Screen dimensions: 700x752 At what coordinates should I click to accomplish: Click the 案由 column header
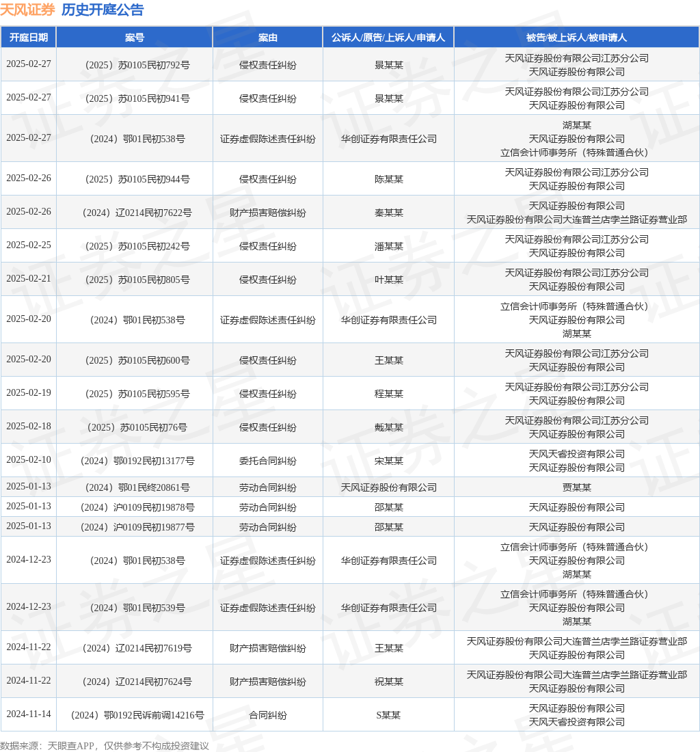(x=267, y=38)
